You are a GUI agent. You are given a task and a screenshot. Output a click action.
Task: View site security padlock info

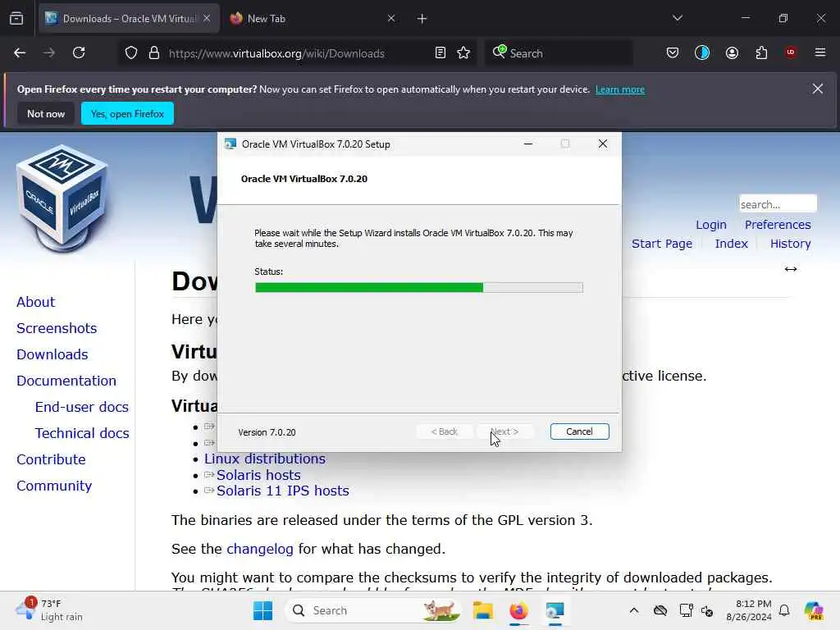coord(153,52)
